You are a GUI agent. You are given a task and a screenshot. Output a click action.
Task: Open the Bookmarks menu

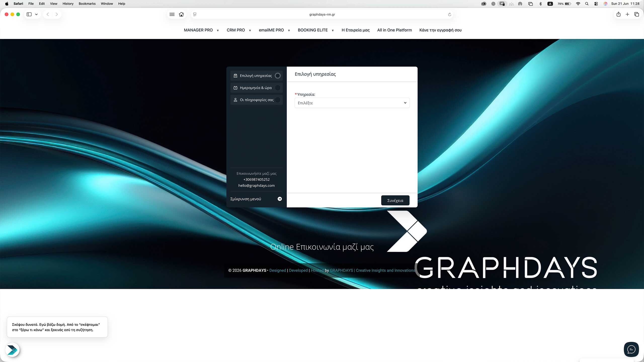pos(87,4)
